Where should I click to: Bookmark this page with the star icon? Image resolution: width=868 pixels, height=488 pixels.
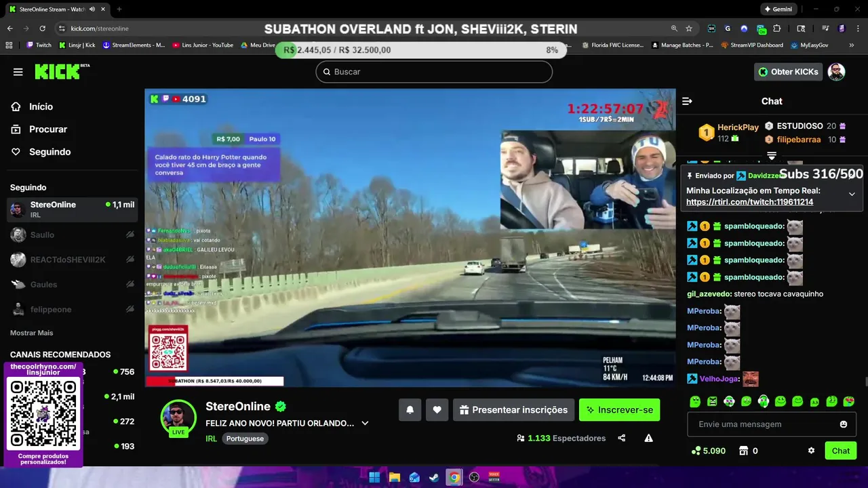689,28
